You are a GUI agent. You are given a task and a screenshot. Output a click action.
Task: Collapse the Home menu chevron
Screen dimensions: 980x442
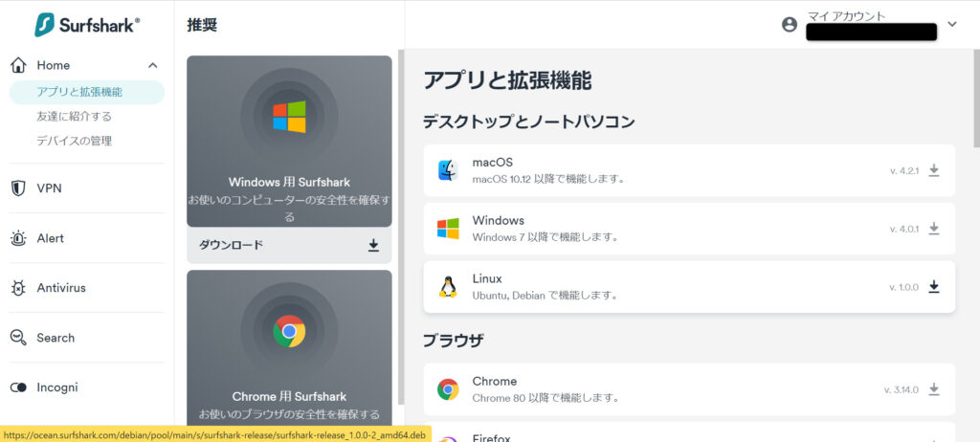152,65
